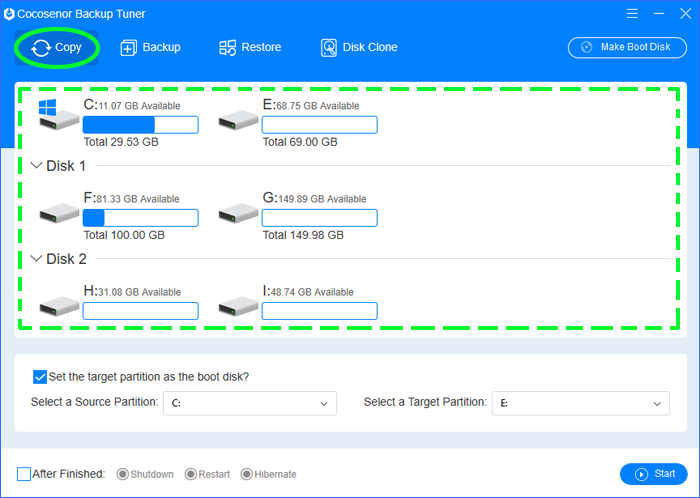Click the E: drive usage bar
The width and height of the screenshot is (700, 498).
point(320,124)
